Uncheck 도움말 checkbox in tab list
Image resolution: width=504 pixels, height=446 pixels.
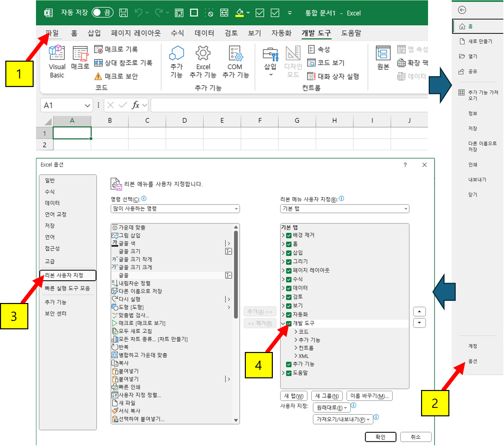(x=289, y=373)
